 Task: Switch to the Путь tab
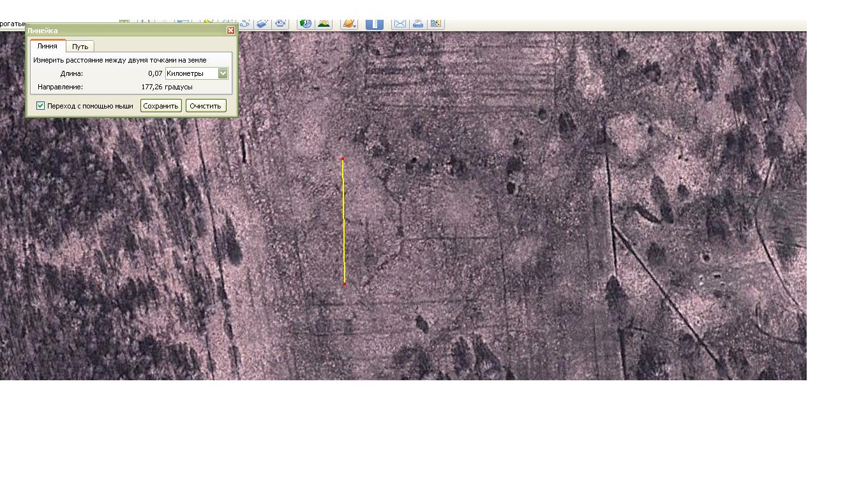click(80, 47)
